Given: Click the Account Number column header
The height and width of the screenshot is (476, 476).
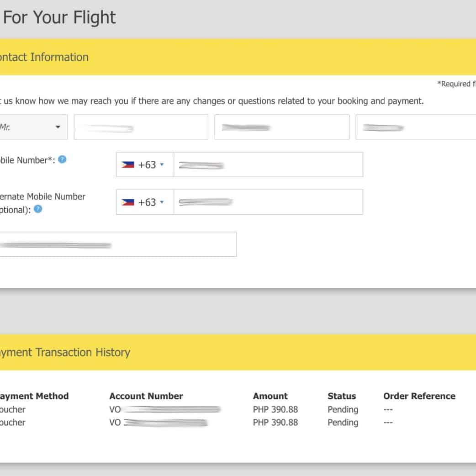Looking at the screenshot, I should (x=146, y=396).
